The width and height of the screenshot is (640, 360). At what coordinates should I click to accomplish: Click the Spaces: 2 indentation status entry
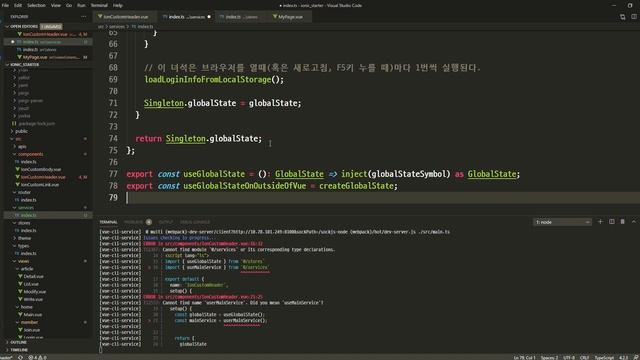pyautogui.click(x=549, y=357)
